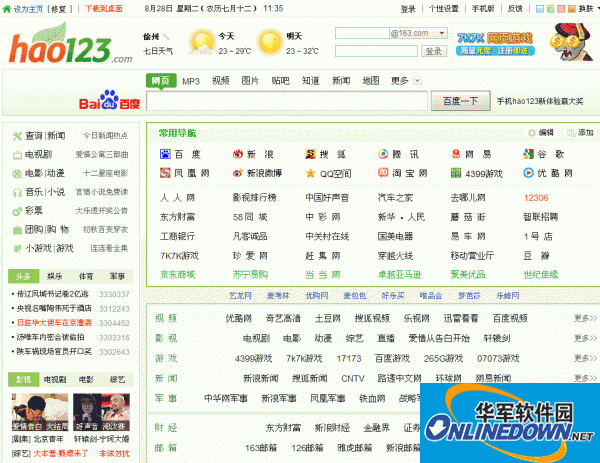Open the 12306 link
The width and height of the screenshot is (600, 463).
(x=536, y=198)
